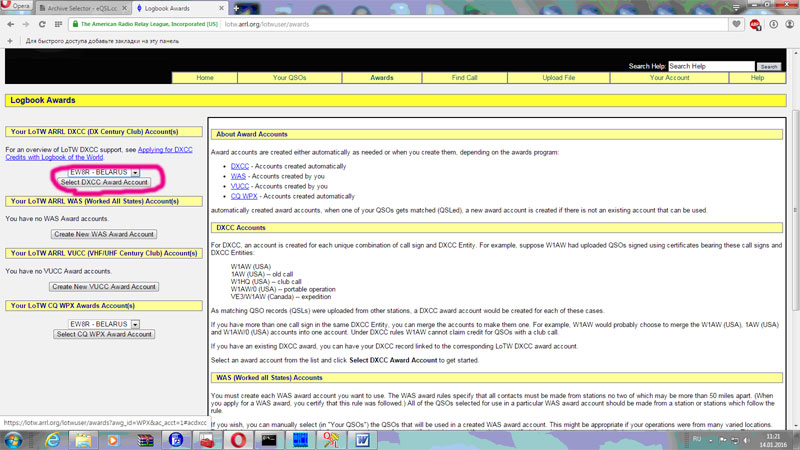Open the WAS link in About Award Accounts
This screenshot has height=450, width=800.
[x=238, y=176]
